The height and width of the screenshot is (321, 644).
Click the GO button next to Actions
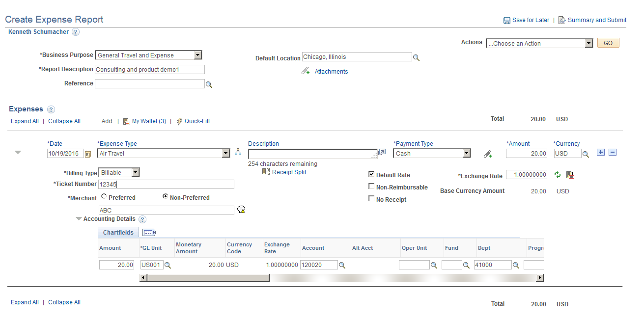click(608, 43)
